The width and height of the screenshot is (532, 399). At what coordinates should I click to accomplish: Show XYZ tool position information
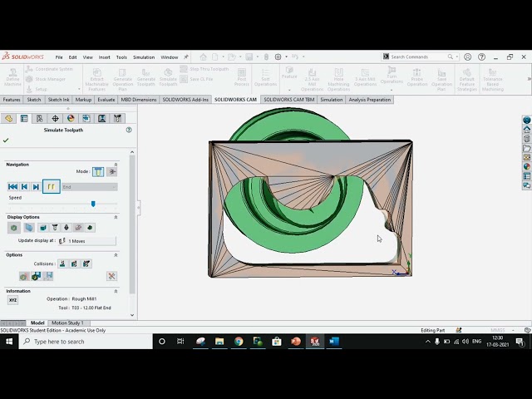coord(12,300)
